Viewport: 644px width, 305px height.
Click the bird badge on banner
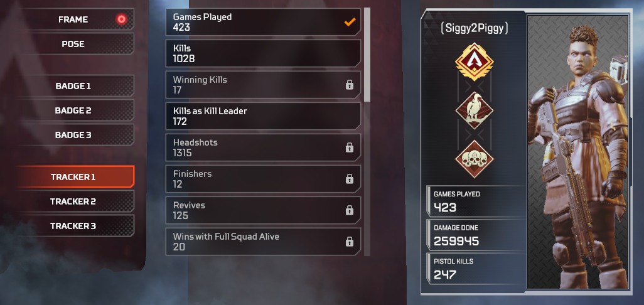(475, 110)
